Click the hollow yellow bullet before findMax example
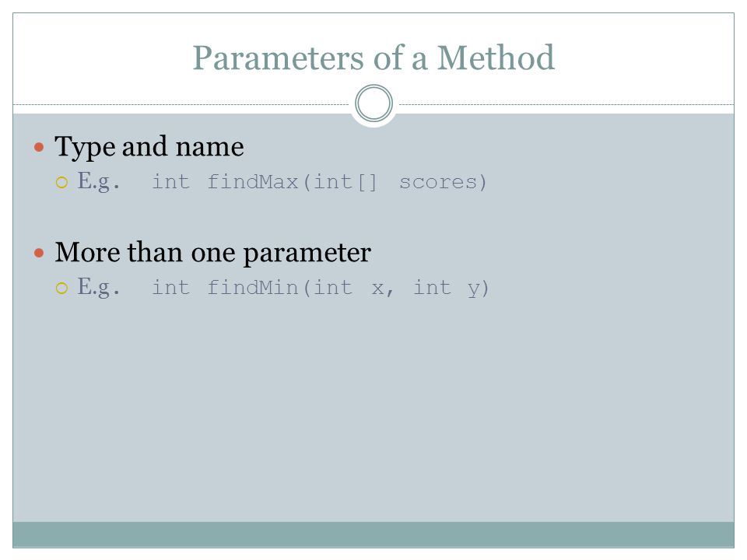This screenshot has height=560, width=747. [62, 182]
